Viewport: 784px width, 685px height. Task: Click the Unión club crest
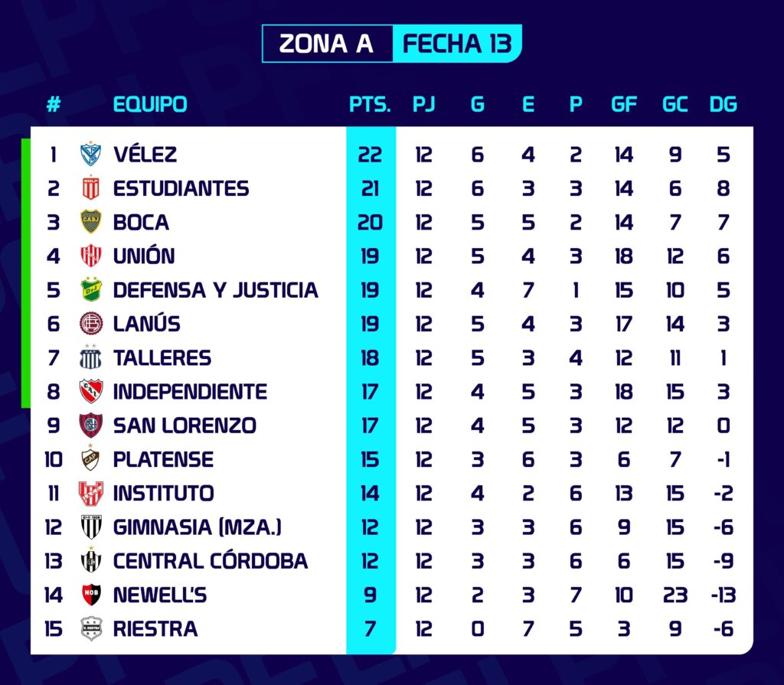pos(91,256)
